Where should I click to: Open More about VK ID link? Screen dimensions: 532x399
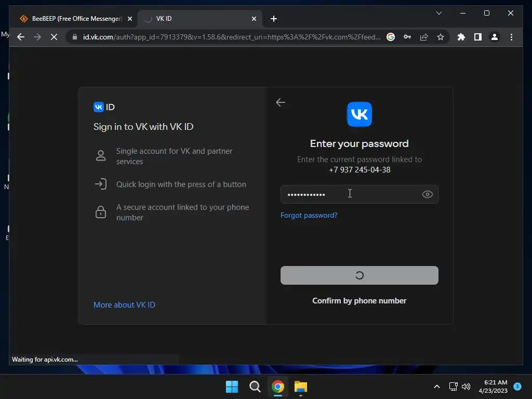pyautogui.click(x=124, y=304)
